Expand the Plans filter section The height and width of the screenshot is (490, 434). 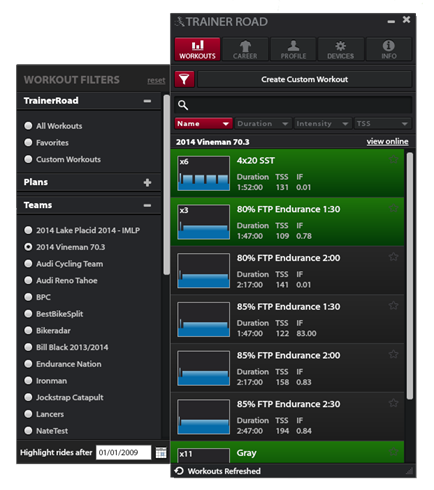(x=147, y=182)
